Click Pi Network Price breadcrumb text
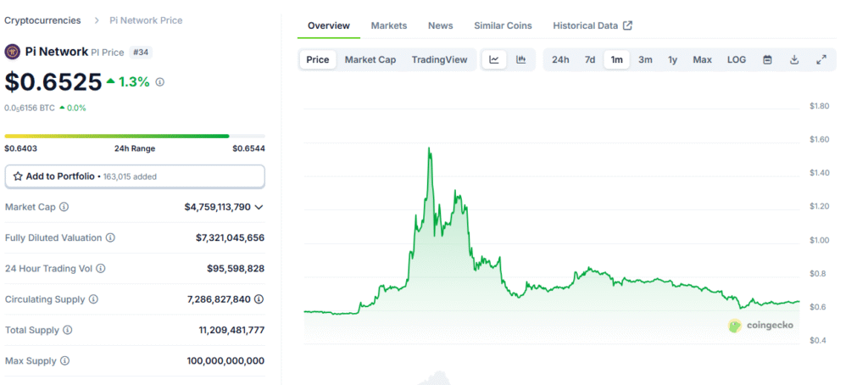The image size is (868, 385). pyautogui.click(x=146, y=20)
